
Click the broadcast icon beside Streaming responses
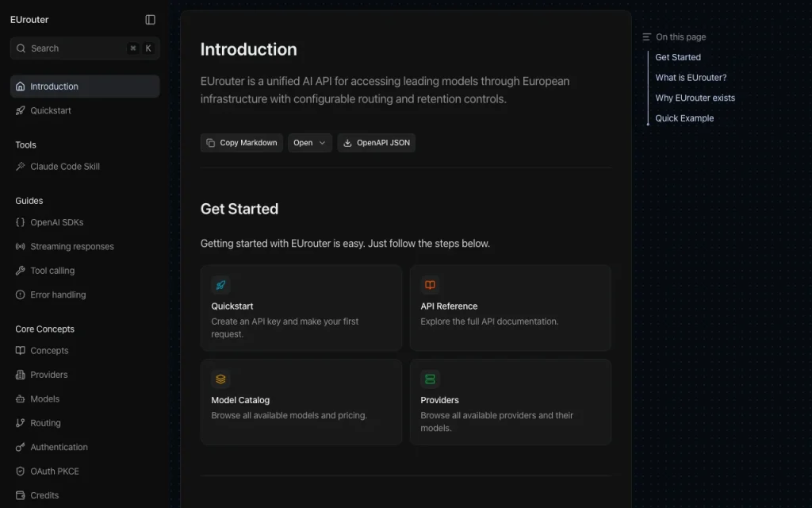(x=20, y=246)
